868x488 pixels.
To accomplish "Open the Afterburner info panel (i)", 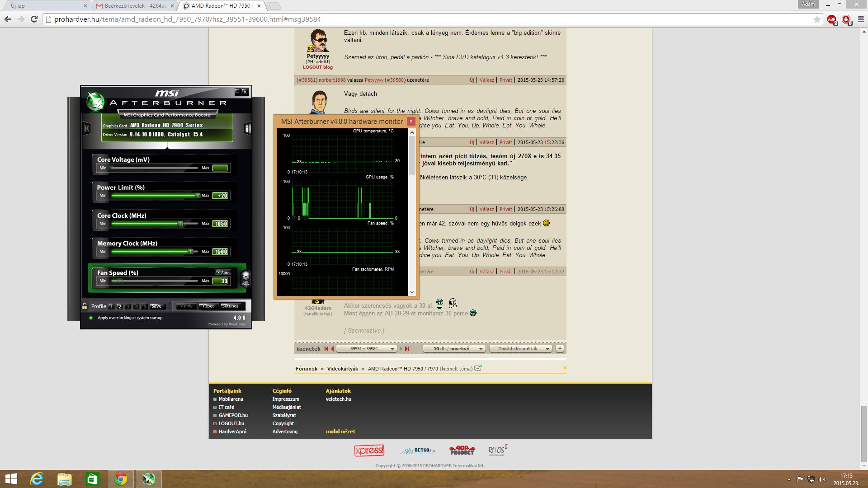I will tap(247, 129).
